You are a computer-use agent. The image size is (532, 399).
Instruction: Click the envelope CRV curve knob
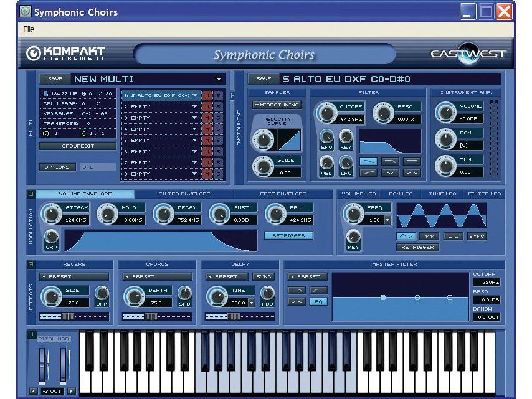(x=51, y=237)
